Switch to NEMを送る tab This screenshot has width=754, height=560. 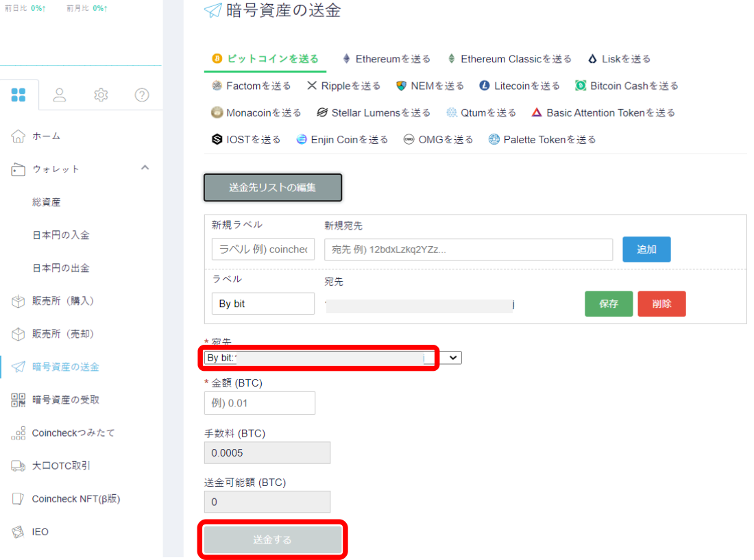(430, 86)
